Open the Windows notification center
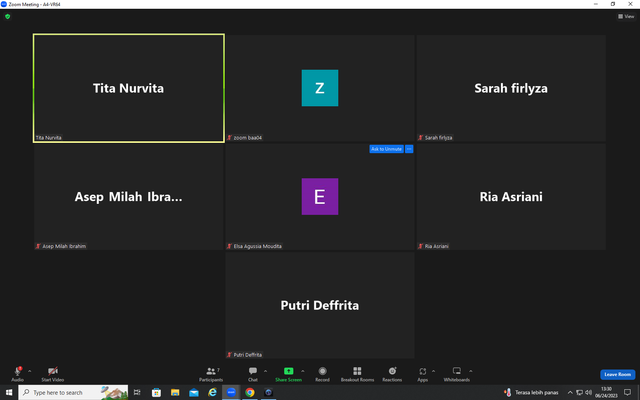 (x=627, y=392)
